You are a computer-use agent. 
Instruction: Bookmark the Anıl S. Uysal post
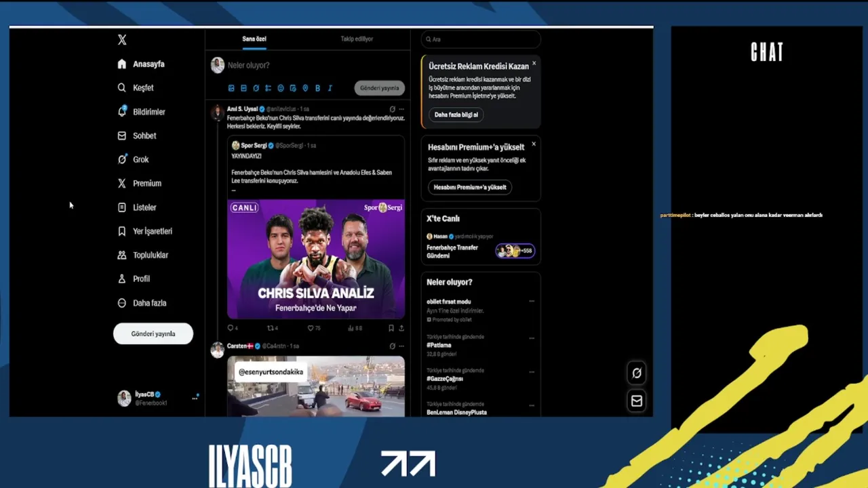391,328
